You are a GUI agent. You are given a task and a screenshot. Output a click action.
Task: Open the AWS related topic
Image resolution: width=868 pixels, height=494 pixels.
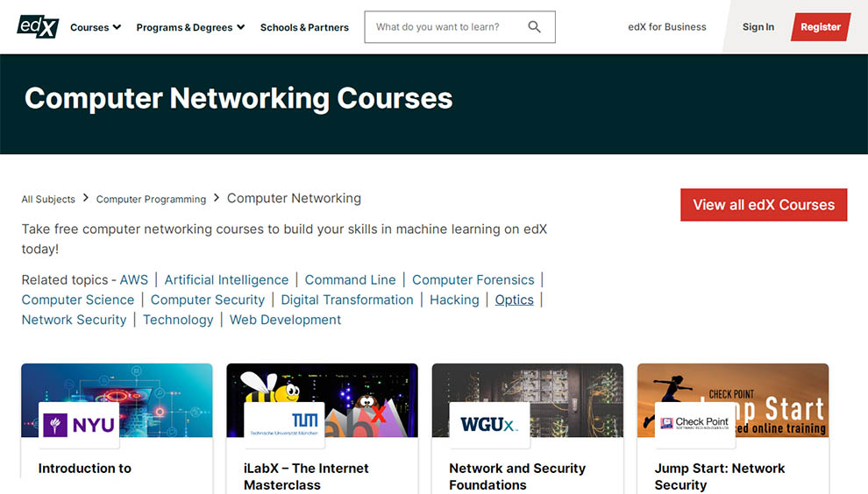point(134,280)
